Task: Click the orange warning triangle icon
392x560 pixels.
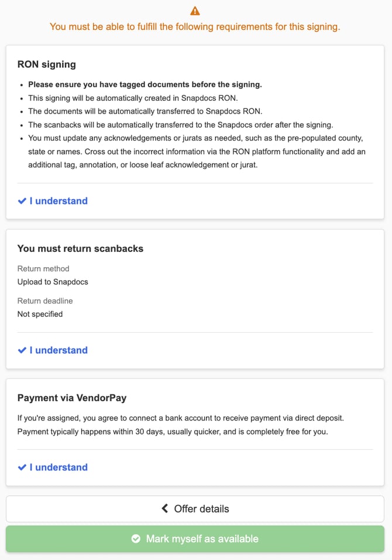Action: pyautogui.click(x=195, y=11)
